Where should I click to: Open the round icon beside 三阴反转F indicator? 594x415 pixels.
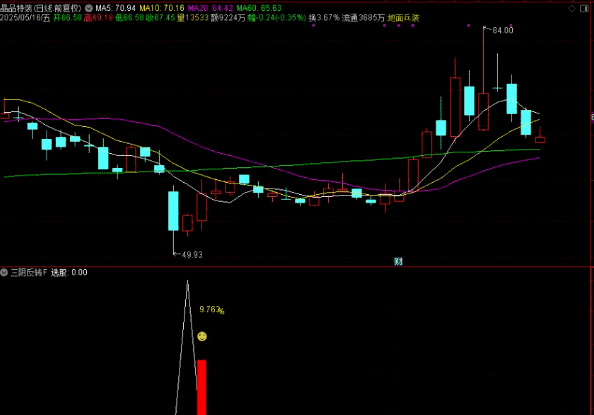[4, 272]
